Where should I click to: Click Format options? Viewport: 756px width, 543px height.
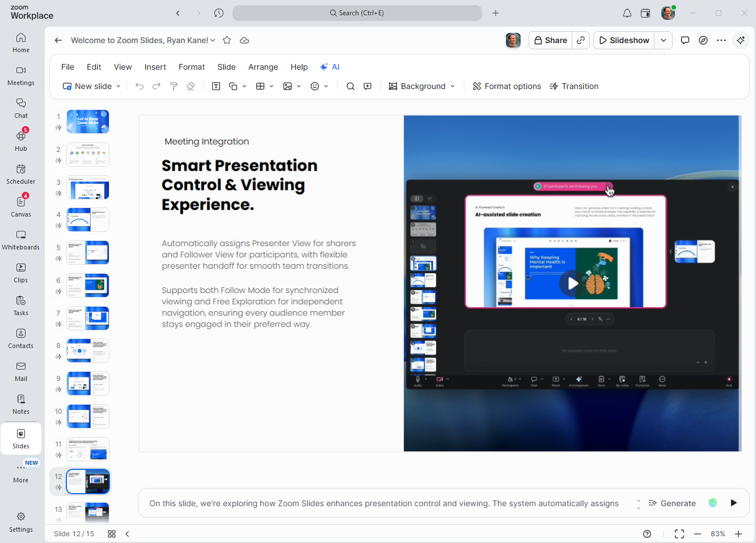point(506,86)
